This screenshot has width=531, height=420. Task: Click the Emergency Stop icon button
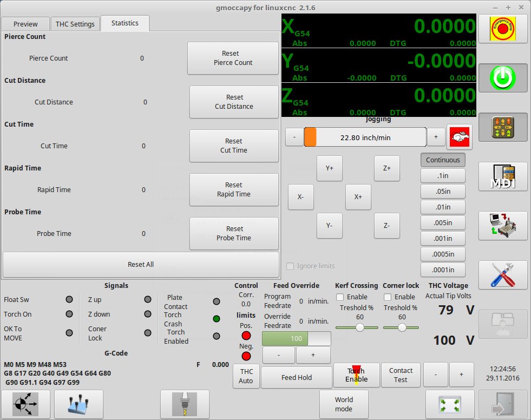click(x=503, y=29)
